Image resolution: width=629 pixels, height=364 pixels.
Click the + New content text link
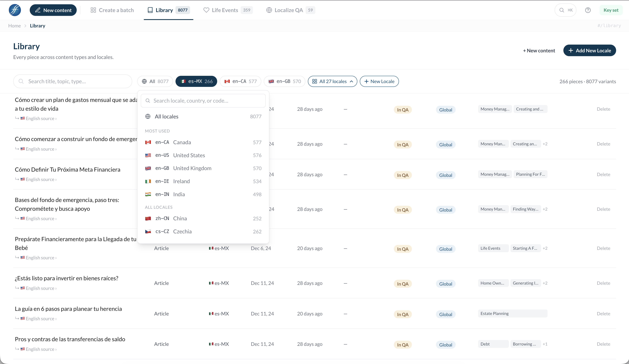coord(539,50)
